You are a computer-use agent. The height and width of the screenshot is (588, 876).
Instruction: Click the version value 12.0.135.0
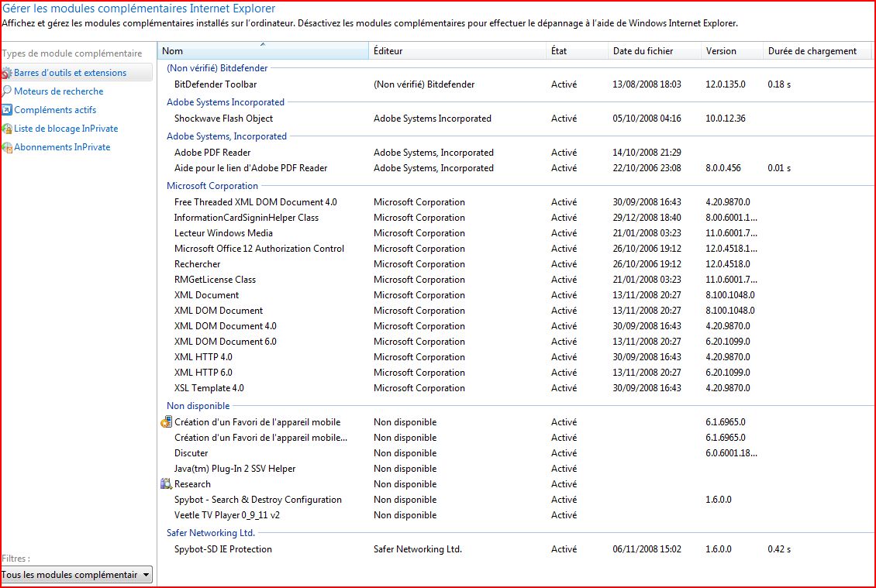(726, 84)
